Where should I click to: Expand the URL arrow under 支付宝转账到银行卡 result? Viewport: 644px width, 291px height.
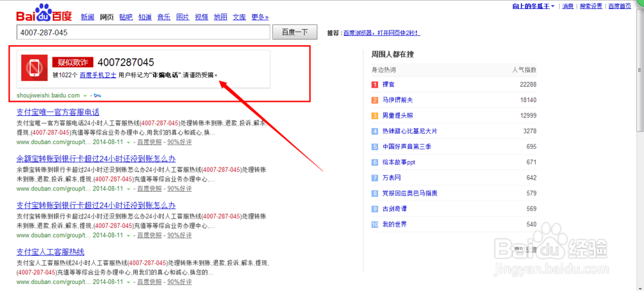pyautogui.click(x=129, y=236)
